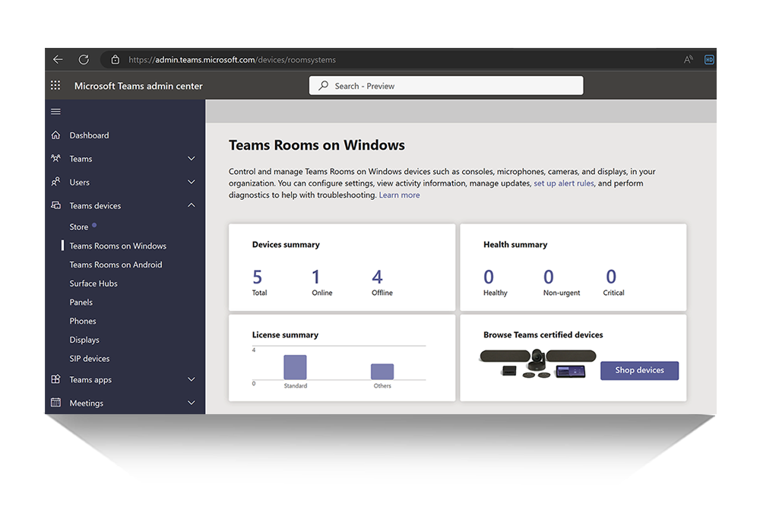
Task: Open Surface Hubs page
Action: click(x=93, y=283)
